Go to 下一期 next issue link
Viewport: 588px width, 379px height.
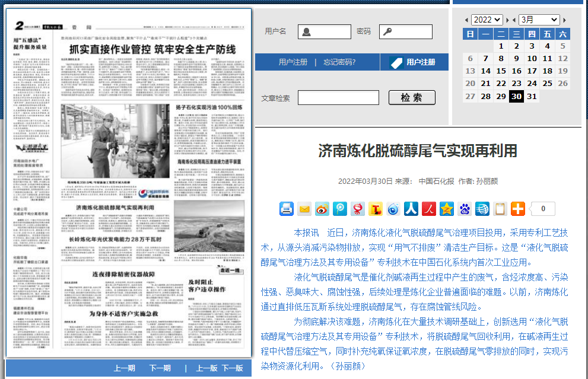160,368
